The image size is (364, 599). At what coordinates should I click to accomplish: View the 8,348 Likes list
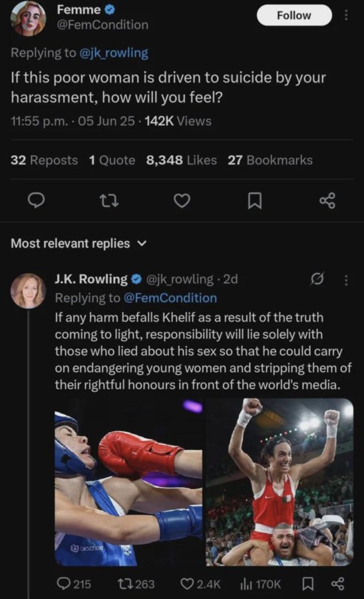[182, 160]
